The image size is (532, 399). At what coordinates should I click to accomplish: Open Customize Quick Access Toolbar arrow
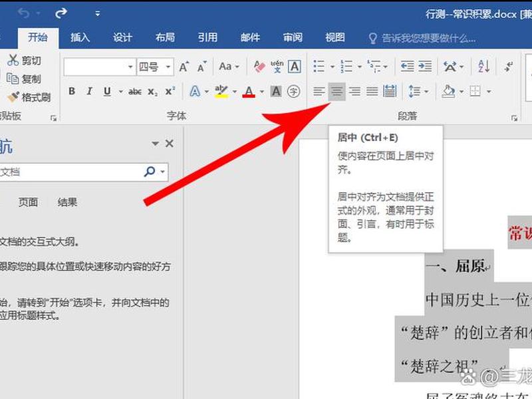[98, 14]
